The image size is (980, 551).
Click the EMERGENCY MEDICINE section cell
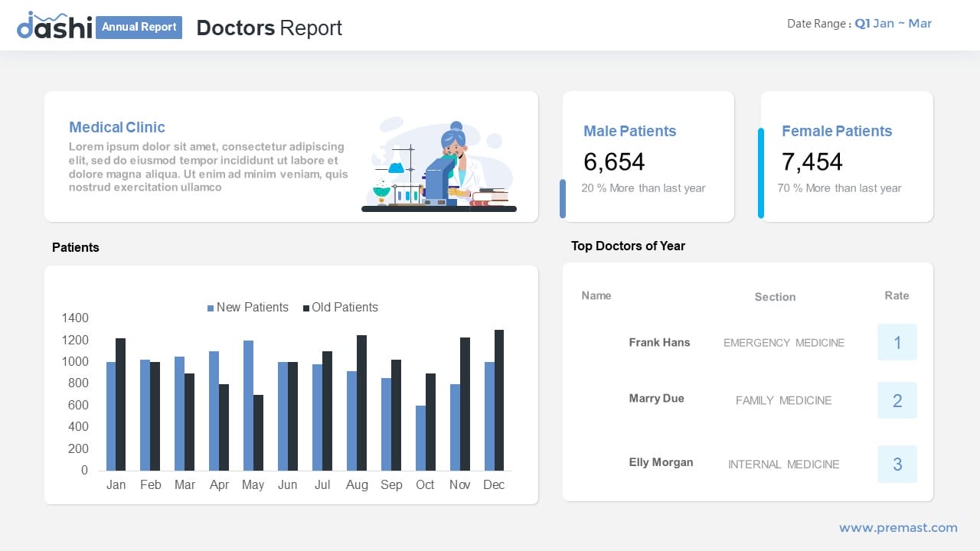coord(784,343)
